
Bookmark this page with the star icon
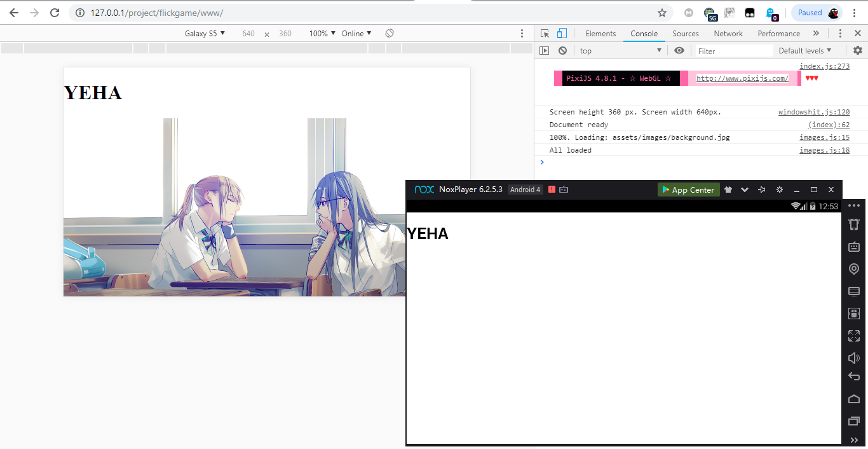[x=662, y=13]
